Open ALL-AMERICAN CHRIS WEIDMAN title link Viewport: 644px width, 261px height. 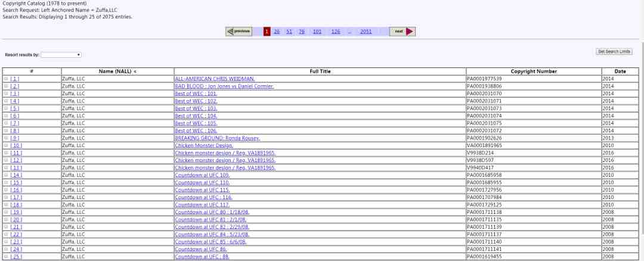pyautogui.click(x=215, y=79)
